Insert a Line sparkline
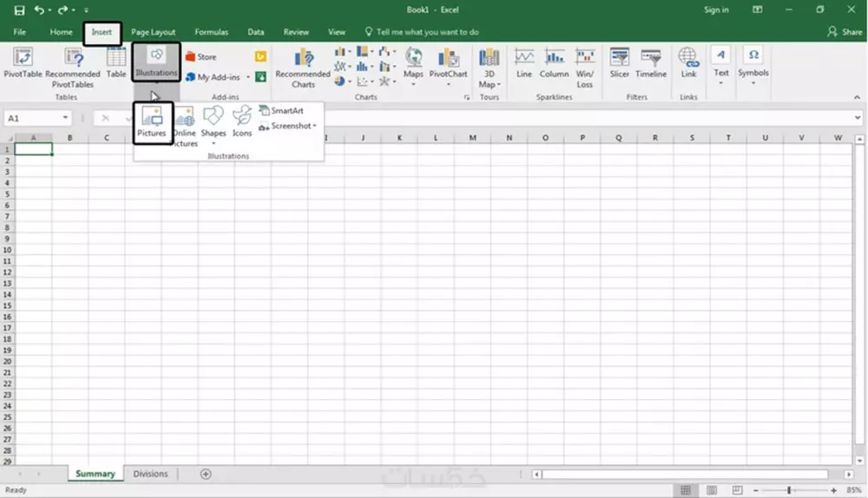The height and width of the screenshot is (498, 868). [x=523, y=62]
